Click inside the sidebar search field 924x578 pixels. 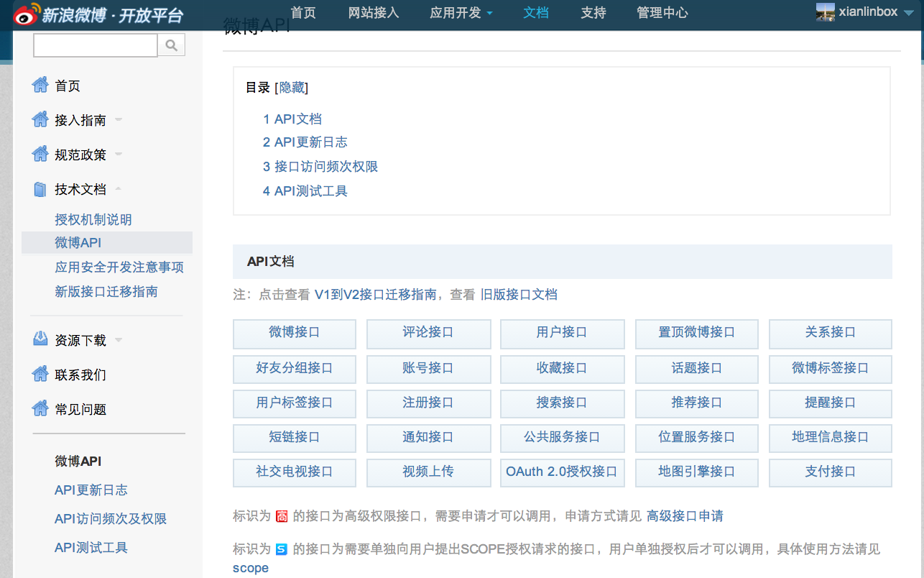pos(95,45)
